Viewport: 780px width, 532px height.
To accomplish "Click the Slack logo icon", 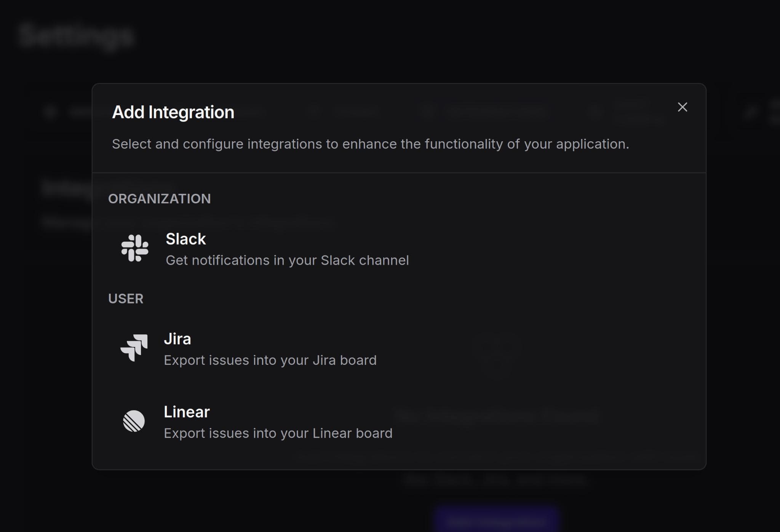I will (x=134, y=248).
